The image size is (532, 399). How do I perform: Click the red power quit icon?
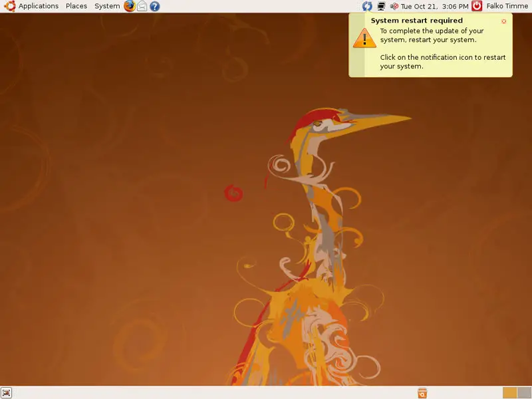[x=477, y=6]
